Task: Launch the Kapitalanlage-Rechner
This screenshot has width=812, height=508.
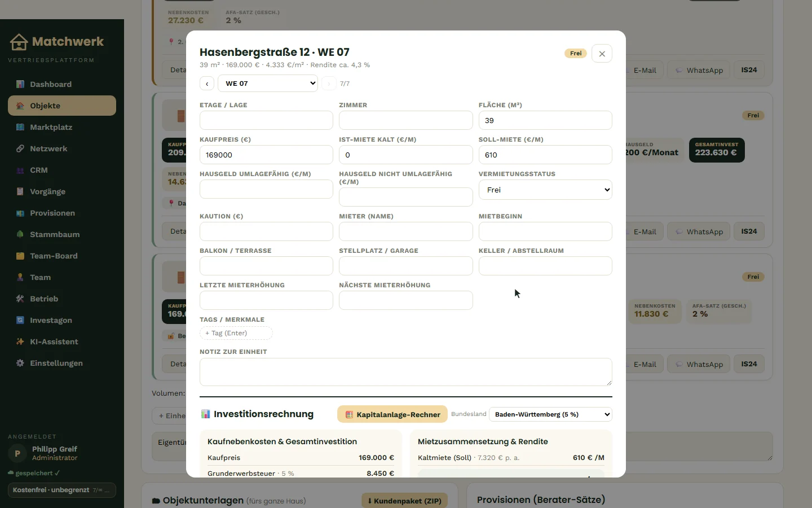Action: [x=392, y=414]
